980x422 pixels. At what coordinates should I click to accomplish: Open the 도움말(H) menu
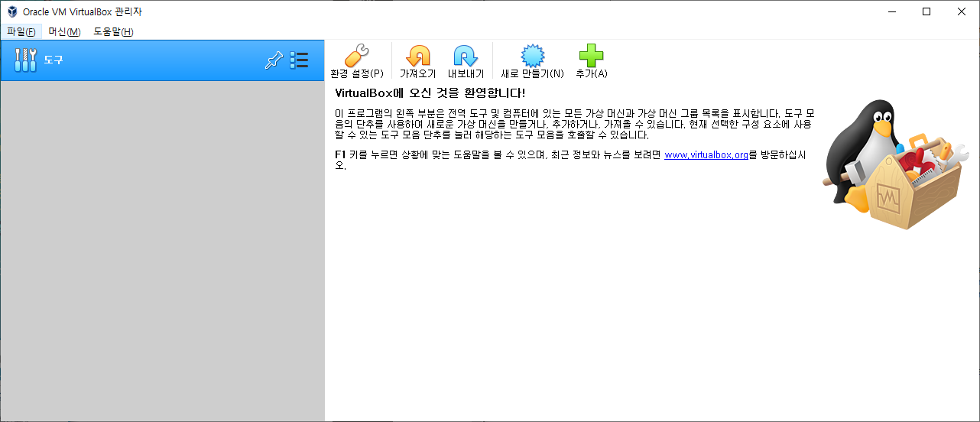(113, 31)
